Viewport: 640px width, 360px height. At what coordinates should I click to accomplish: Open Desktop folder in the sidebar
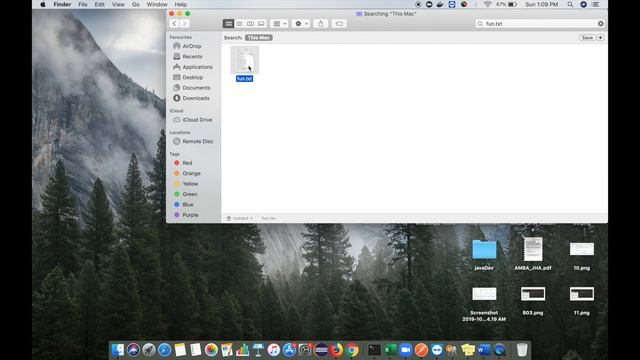pos(193,77)
